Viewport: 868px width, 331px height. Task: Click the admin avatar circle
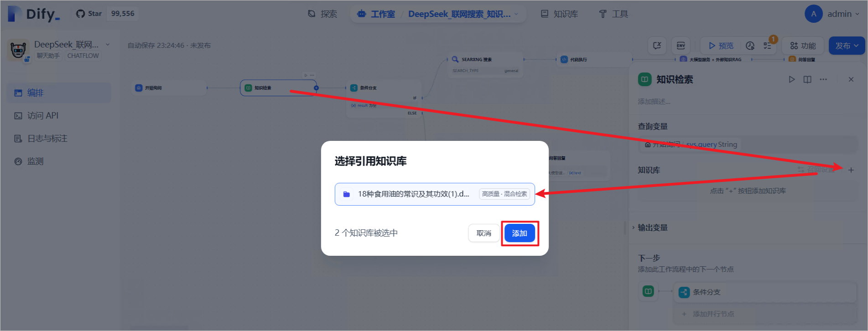(813, 14)
